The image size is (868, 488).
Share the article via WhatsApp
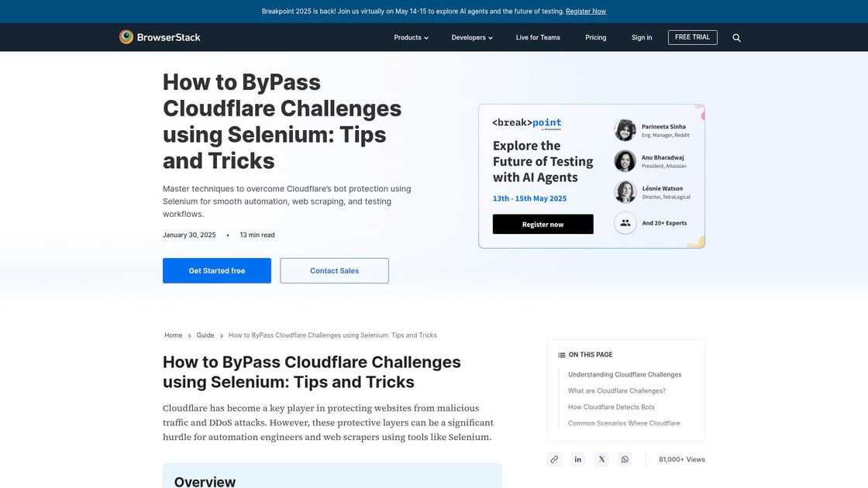pyautogui.click(x=625, y=459)
